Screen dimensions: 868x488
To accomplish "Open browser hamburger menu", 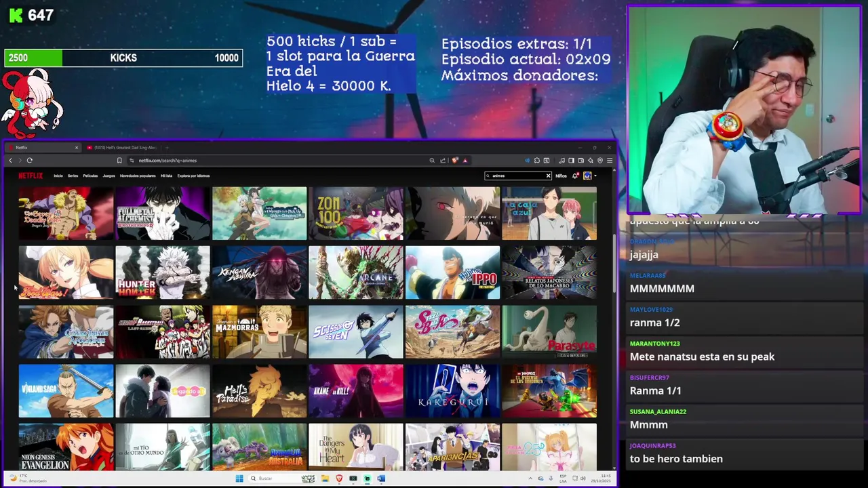I will pos(609,161).
